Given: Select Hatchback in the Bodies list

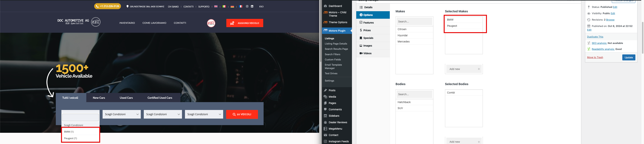Looking at the screenshot, I should click(x=414, y=102).
